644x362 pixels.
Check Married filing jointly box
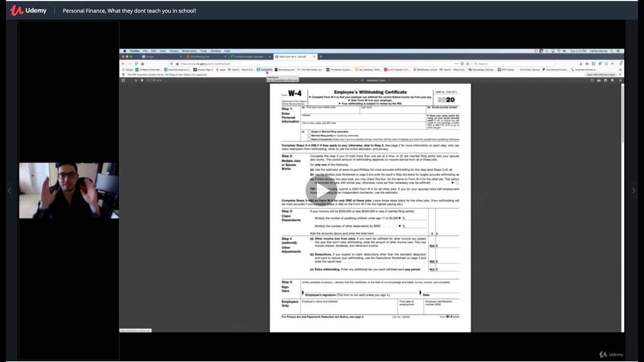point(309,135)
